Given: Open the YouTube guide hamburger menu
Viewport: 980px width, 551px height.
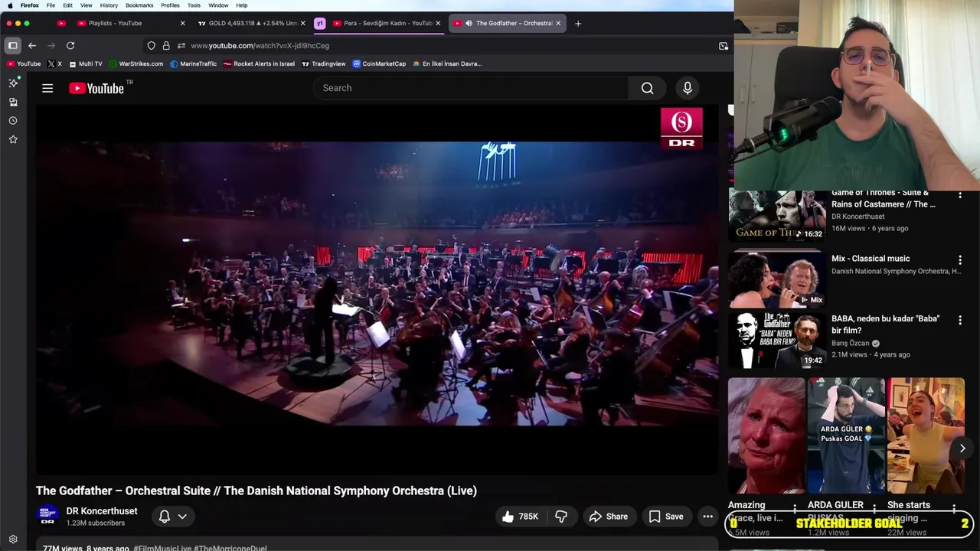Looking at the screenshot, I should [47, 89].
